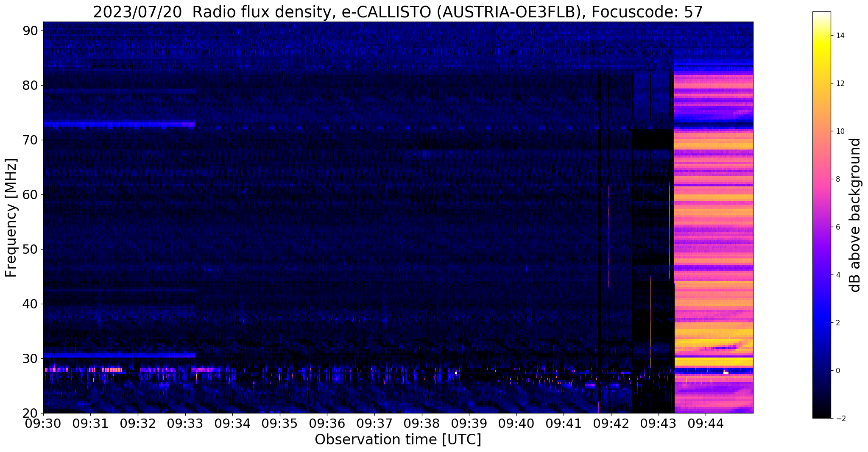The height and width of the screenshot is (452, 868).
Task: Click the blue horizontal band near 30.5 MHz
Action: pyautogui.click(x=119, y=355)
